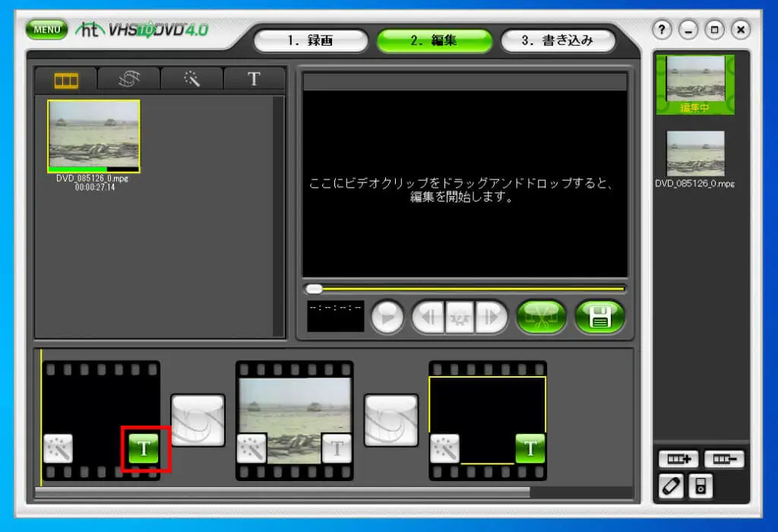Click the portable media player icon
The width and height of the screenshot is (778, 532).
701,486
